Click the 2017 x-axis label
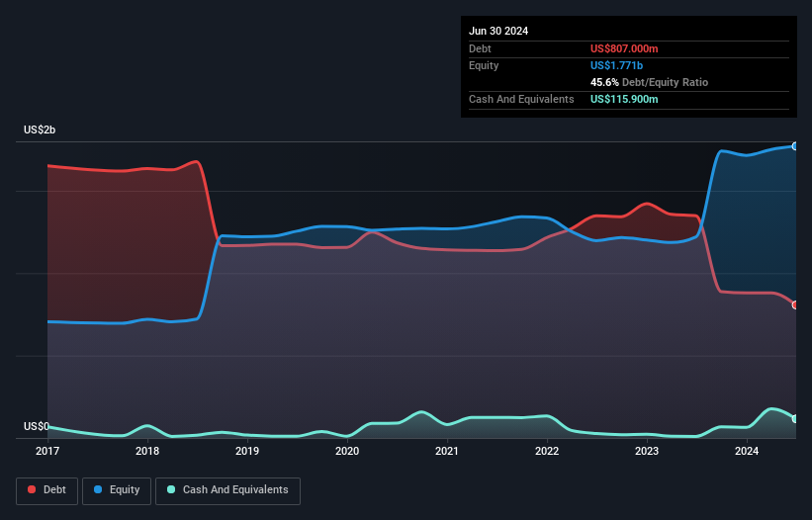 coord(47,451)
